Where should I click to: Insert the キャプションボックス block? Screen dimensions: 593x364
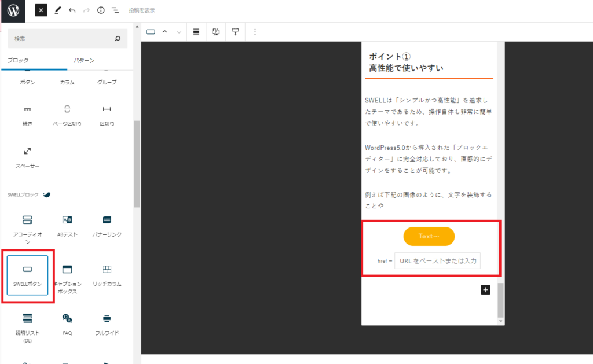coord(67,279)
